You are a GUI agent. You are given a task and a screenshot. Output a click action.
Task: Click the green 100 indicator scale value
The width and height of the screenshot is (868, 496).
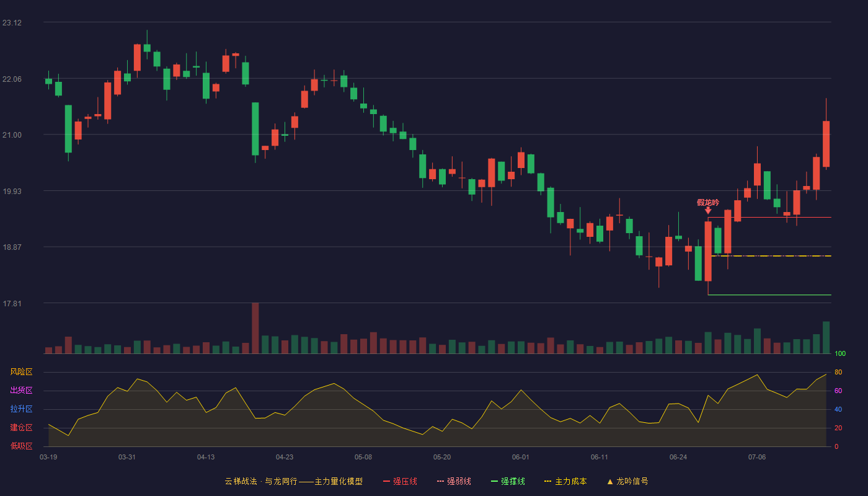840,354
